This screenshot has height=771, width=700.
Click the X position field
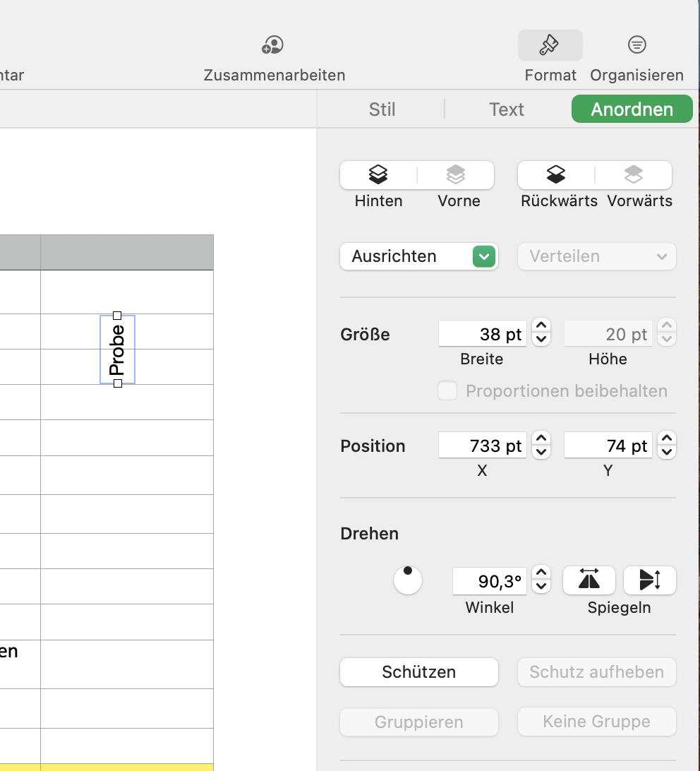[x=482, y=446]
